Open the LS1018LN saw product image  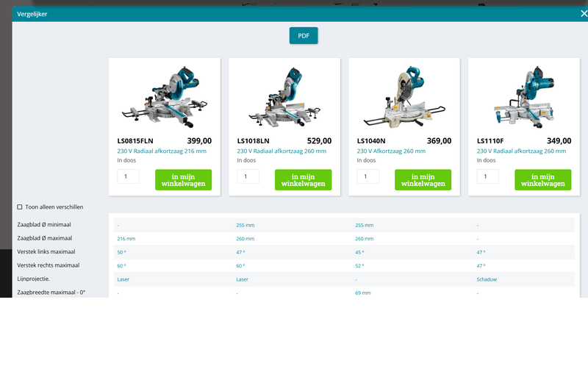(x=284, y=98)
